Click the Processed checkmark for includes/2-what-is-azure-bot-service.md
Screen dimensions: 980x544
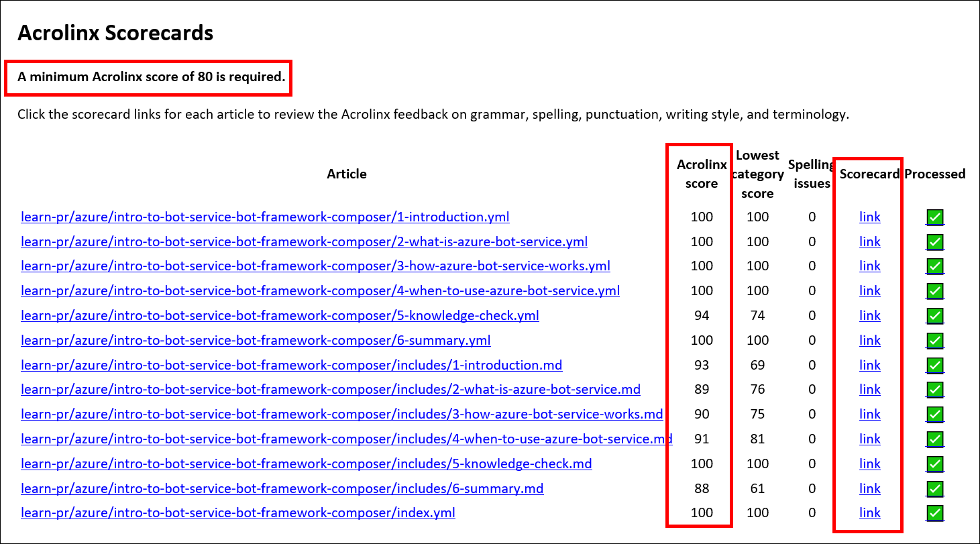pos(935,390)
